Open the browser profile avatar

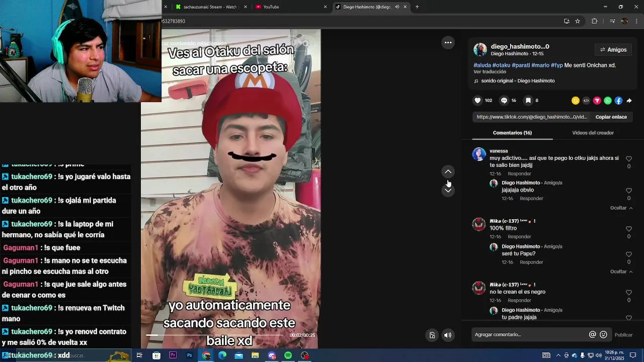coord(624,21)
